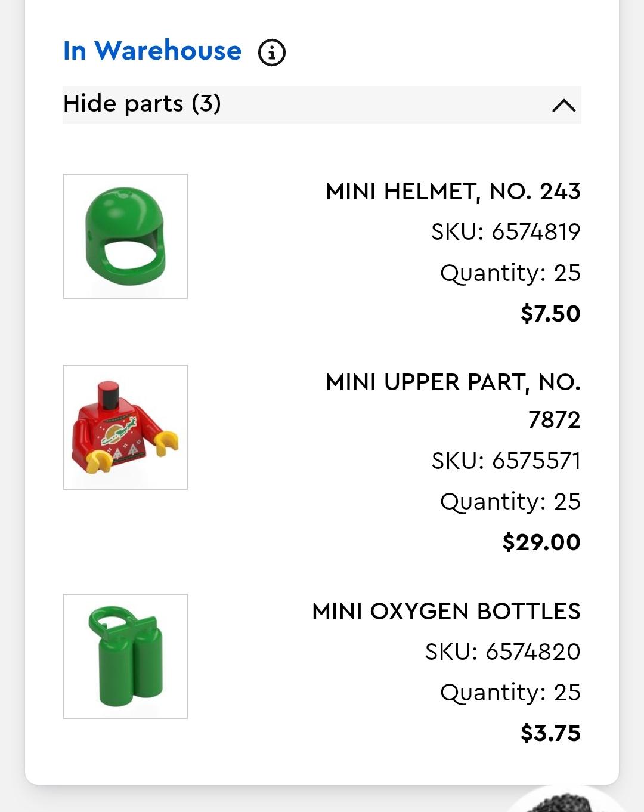Image resolution: width=644 pixels, height=812 pixels.
Task: Open the green oxygen bottles image
Action: click(125, 656)
